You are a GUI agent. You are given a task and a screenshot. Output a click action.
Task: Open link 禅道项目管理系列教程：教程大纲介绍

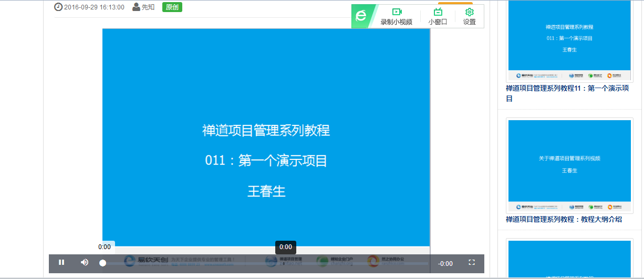tap(564, 219)
